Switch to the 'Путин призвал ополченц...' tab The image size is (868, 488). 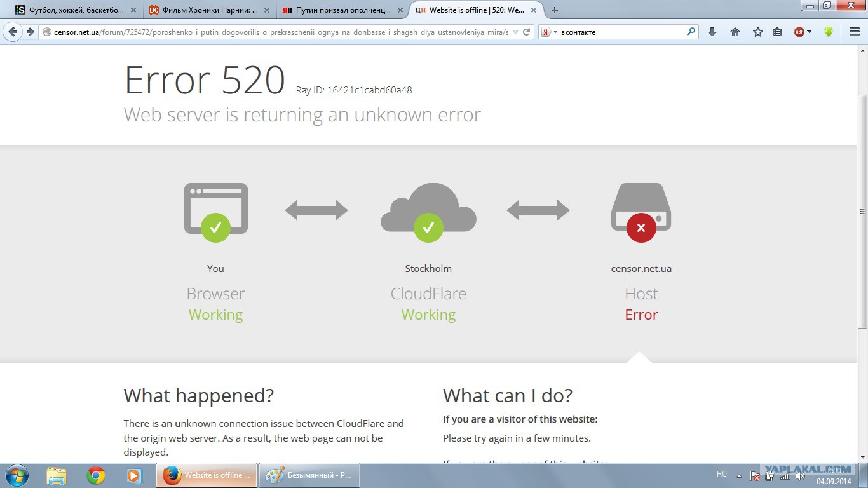click(x=344, y=10)
